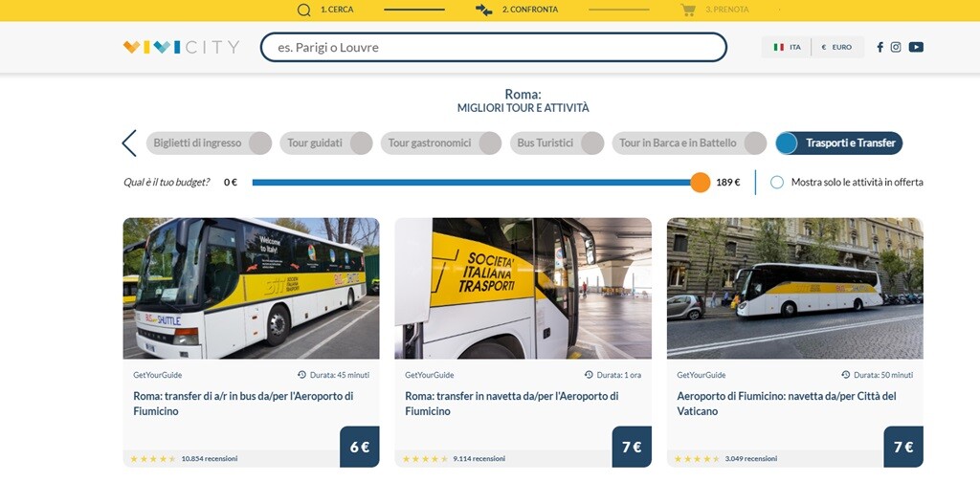980x482 pixels.
Task: Open the ITA language selector
Action: (787, 47)
